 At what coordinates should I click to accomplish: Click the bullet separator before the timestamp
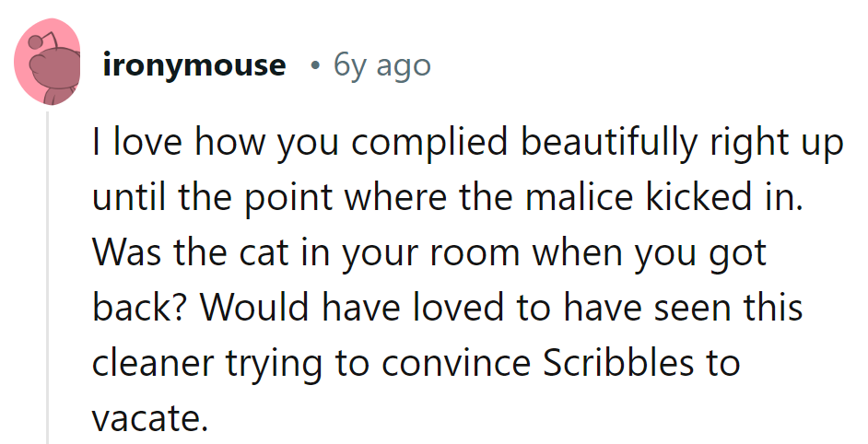(x=315, y=66)
